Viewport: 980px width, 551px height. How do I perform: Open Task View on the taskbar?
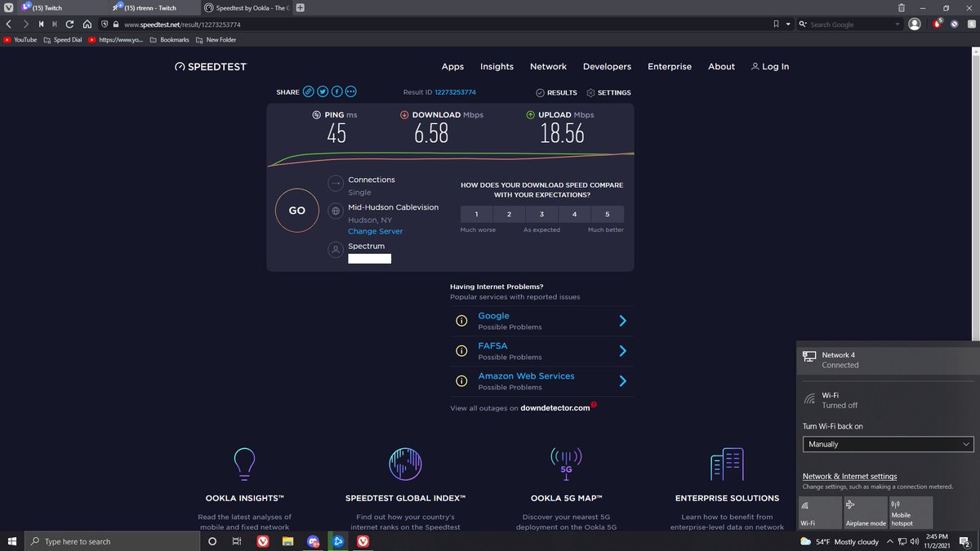click(x=235, y=541)
